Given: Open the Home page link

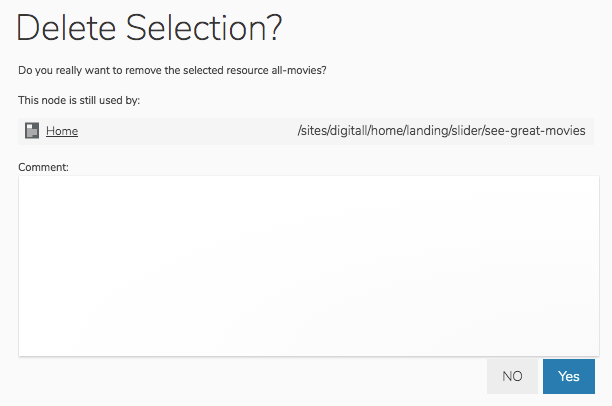Looking at the screenshot, I should pos(62,131).
